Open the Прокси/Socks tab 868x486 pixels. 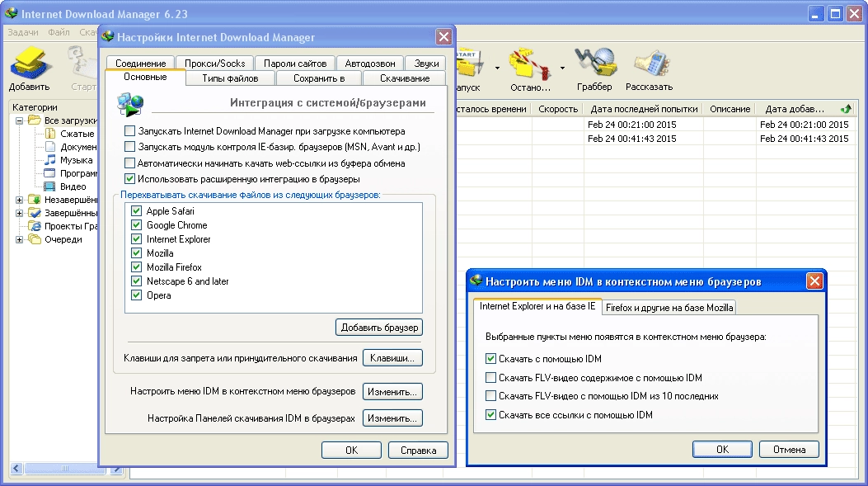(x=215, y=64)
